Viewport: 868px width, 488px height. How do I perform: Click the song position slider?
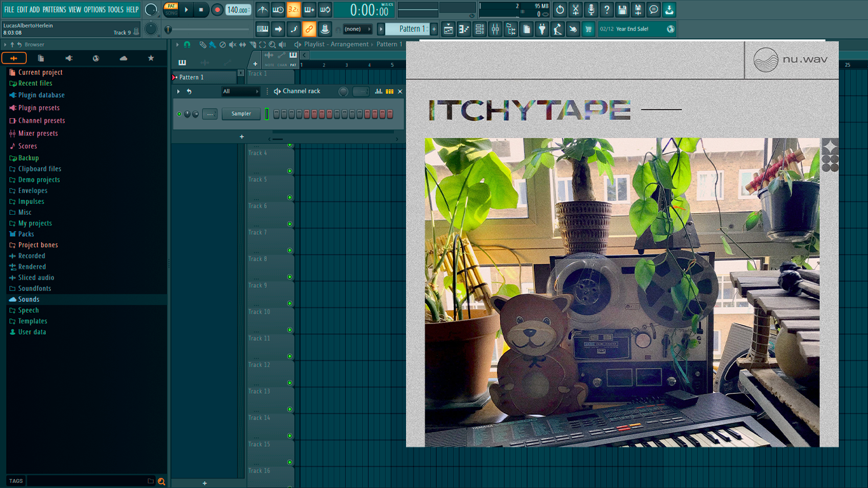pos(208,29)
